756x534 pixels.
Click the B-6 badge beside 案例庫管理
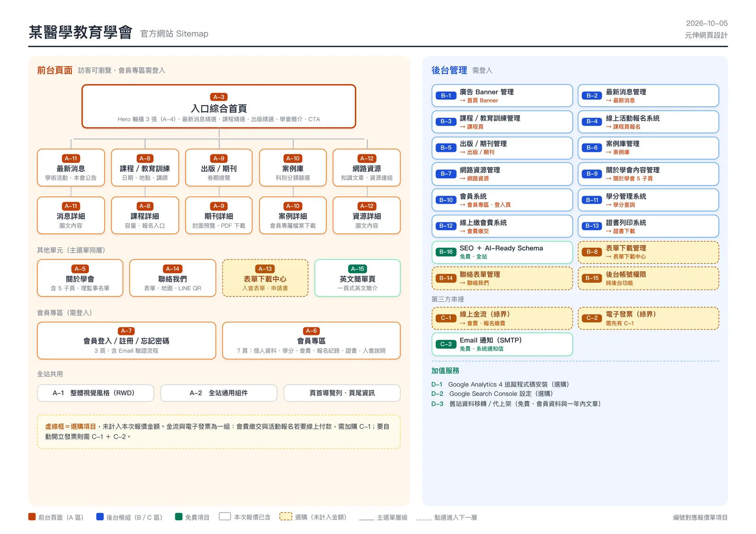pos(592,148)
